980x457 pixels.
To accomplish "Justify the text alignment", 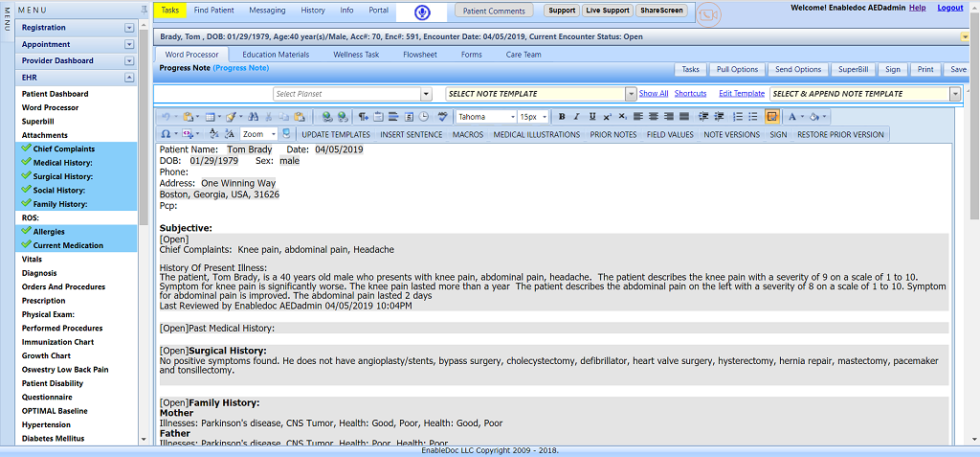I will tap(683, 117).
